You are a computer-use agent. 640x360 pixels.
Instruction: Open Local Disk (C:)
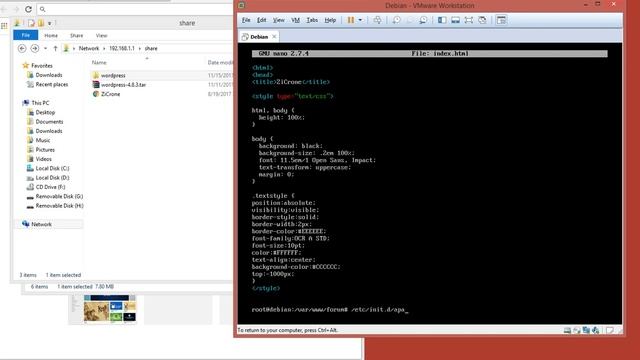[52, 168]
